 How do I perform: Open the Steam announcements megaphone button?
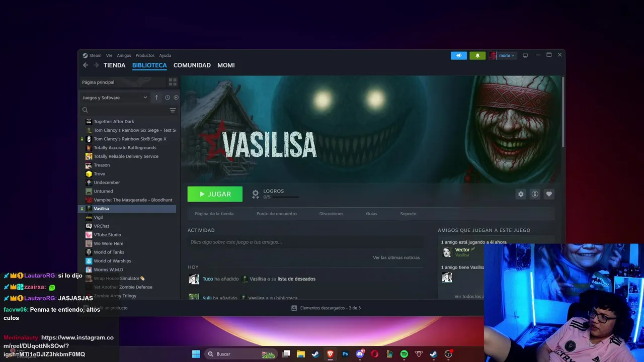click(459, 55)
